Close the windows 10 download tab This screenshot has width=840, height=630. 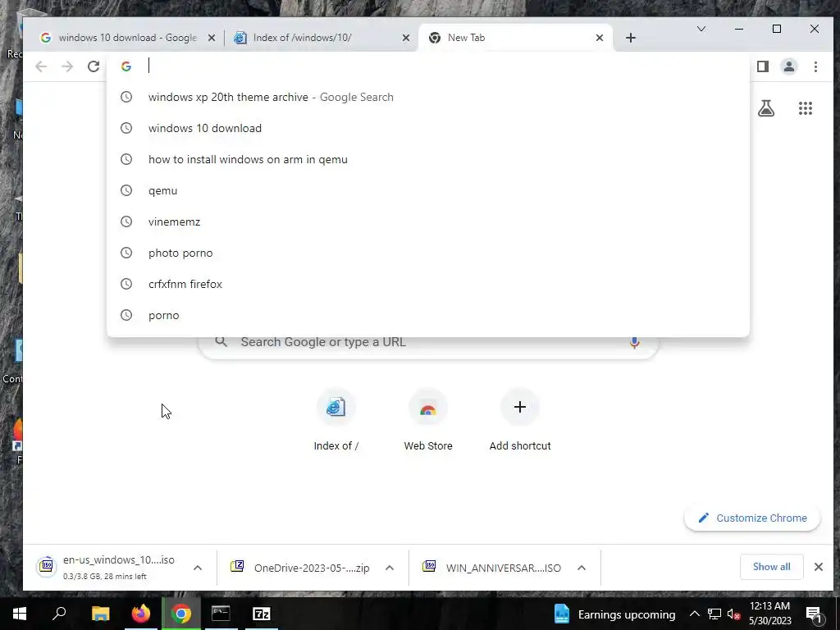pos(212,38)
